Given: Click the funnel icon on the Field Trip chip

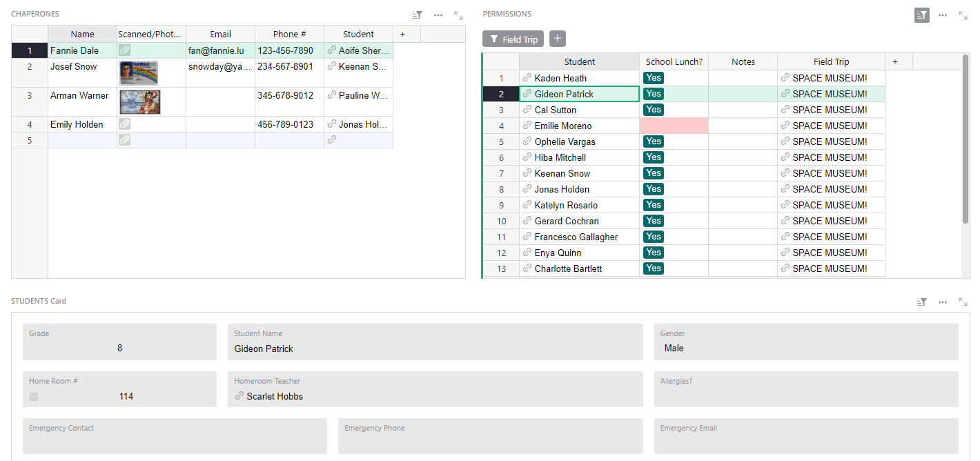Looking at the screenshot, I should click(x=493, y=39).
